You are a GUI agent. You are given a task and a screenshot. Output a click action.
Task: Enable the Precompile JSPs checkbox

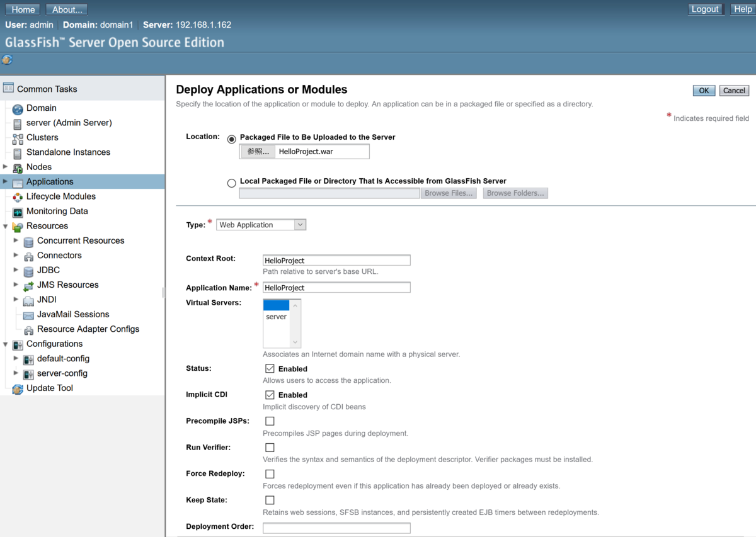click(270, 421)
